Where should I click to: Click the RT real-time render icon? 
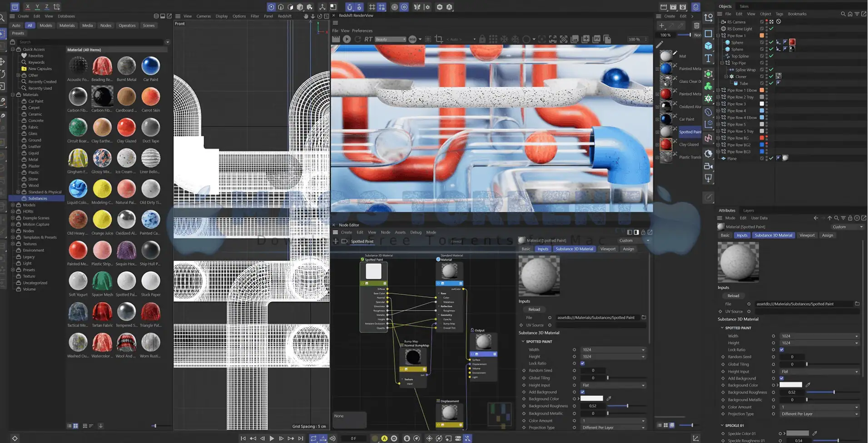coord(368,39)
